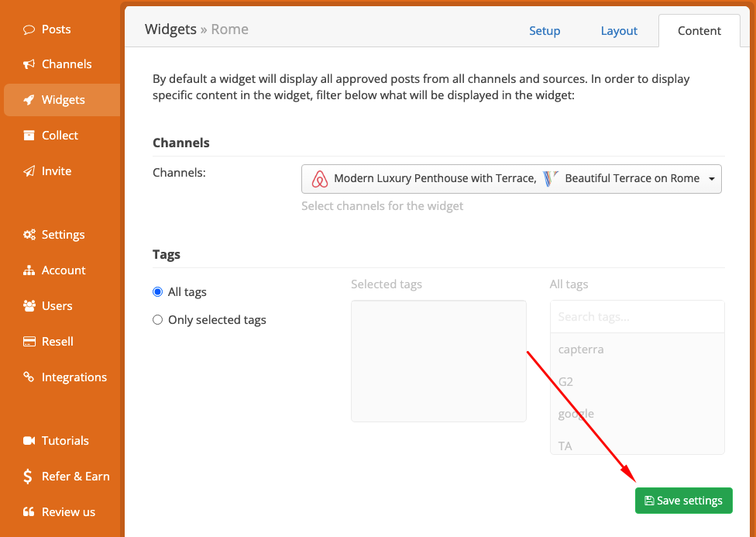Switch to the Layout tab
Viewport: 756px width, 537px height.
click(x=619, y=31)
